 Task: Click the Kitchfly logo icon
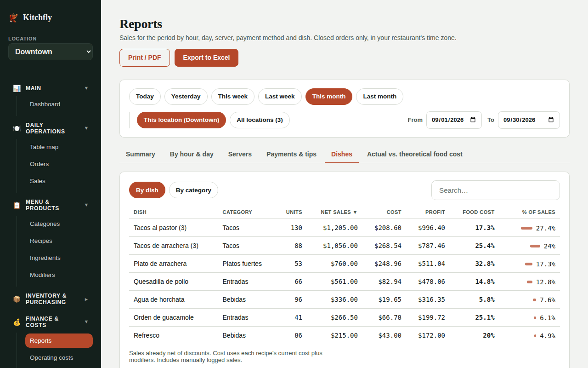pyautogui.click(x=14, y=17)
